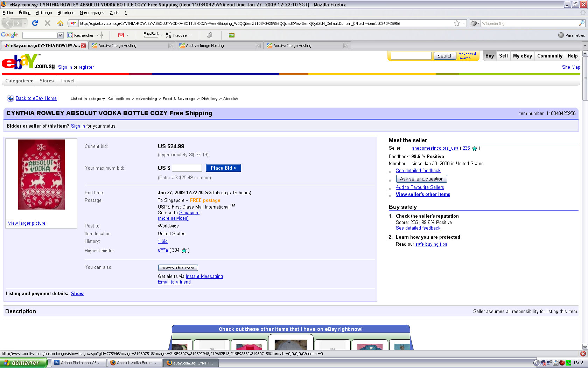Open the Windows démarrer start button

[24, 363]
